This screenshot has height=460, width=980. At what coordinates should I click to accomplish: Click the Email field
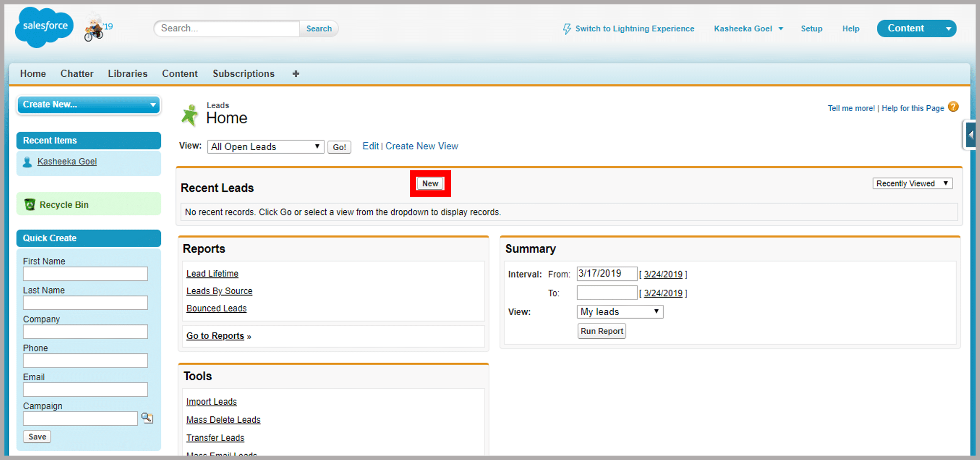86,390
